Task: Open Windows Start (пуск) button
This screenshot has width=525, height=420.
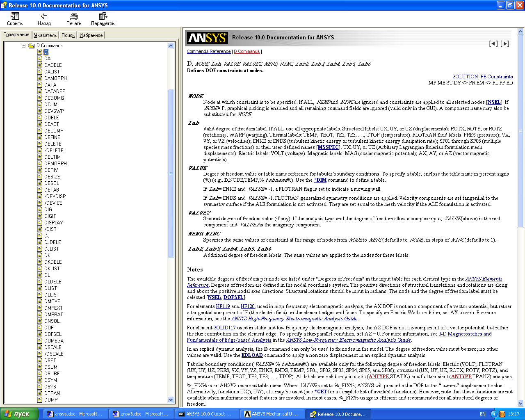Action: coord(19,414)
